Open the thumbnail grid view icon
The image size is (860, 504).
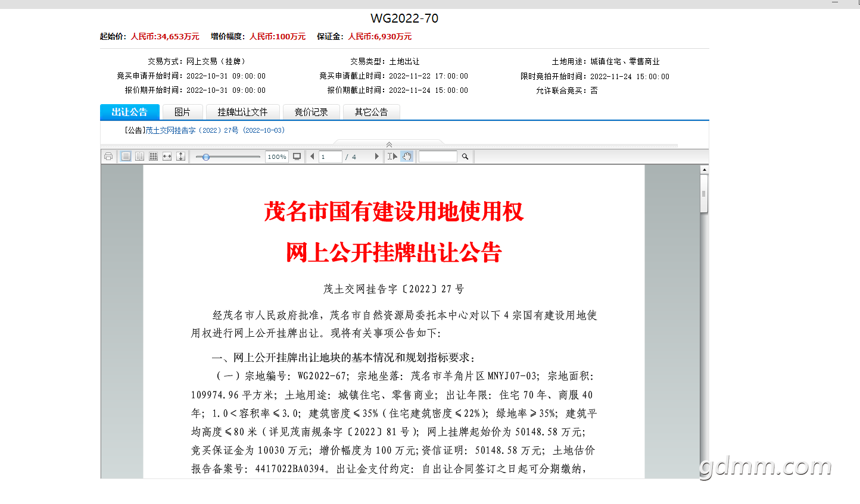153,156
